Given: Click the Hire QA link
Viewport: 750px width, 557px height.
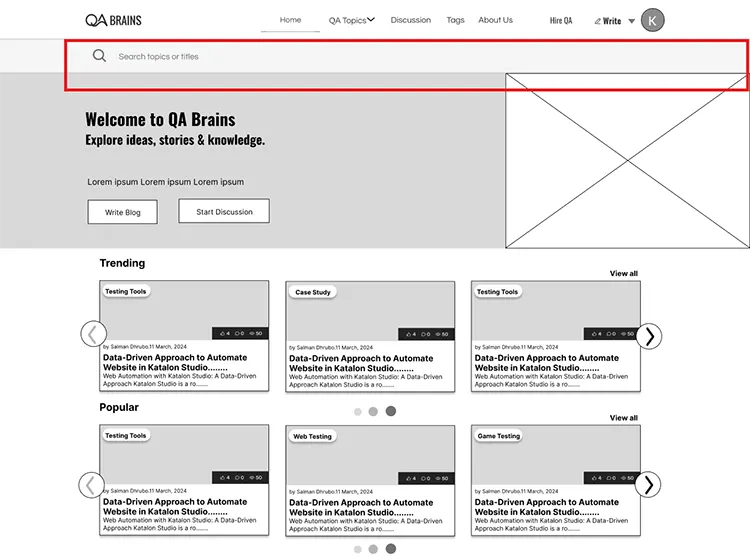Looking at the screenshot, I should pos(561,21).
